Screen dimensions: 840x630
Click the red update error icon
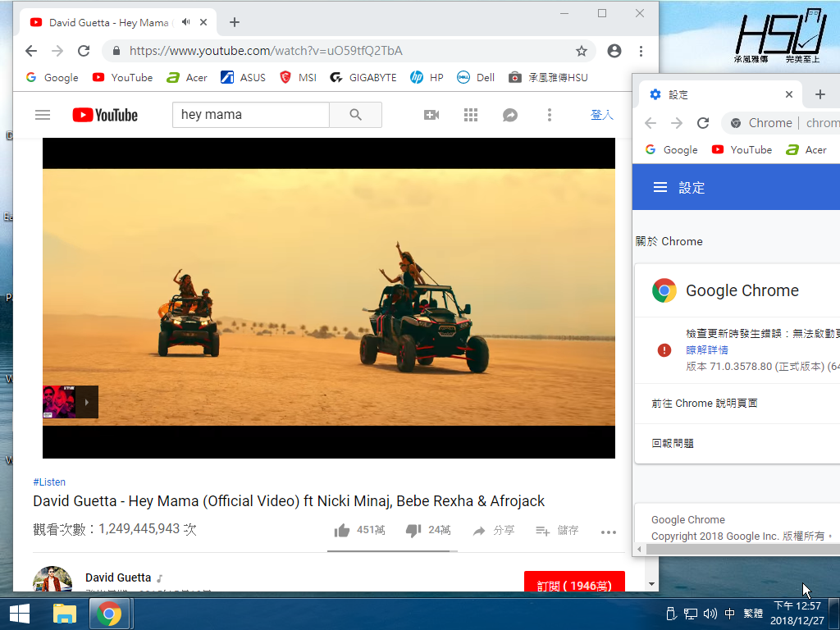click(664, 350)
